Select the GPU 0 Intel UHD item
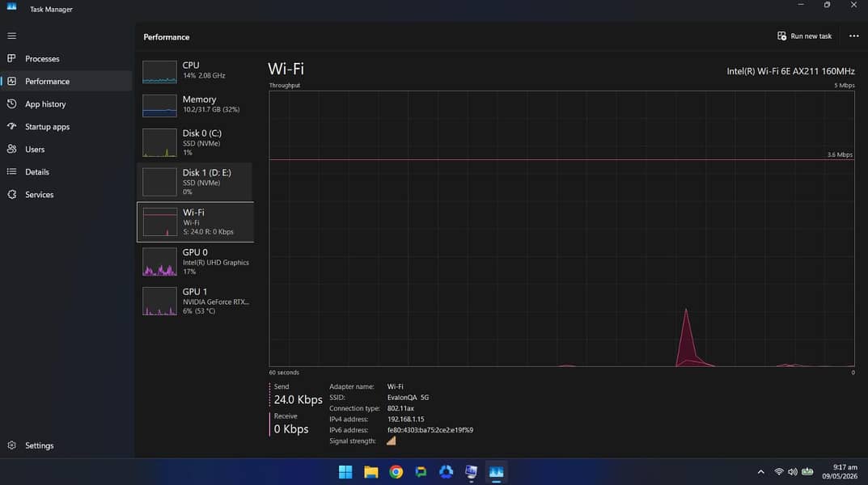The width and height of the screenshot is (868, 485). pos(196,262)
